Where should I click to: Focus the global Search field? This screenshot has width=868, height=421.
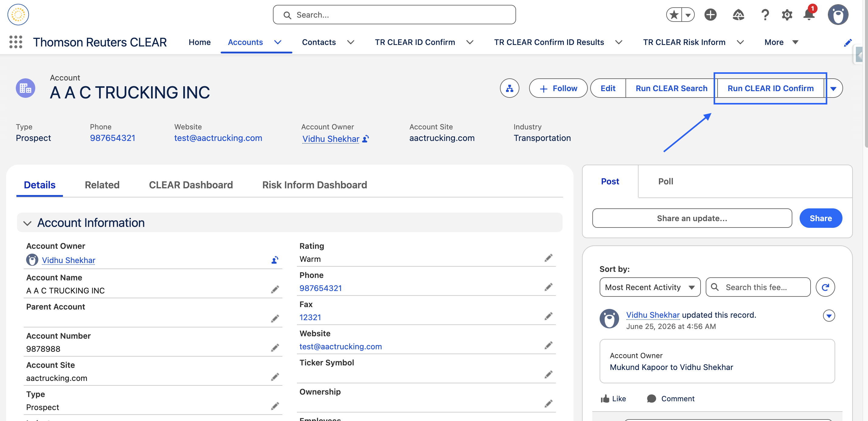pyautogui.click(x=394, y=15)
